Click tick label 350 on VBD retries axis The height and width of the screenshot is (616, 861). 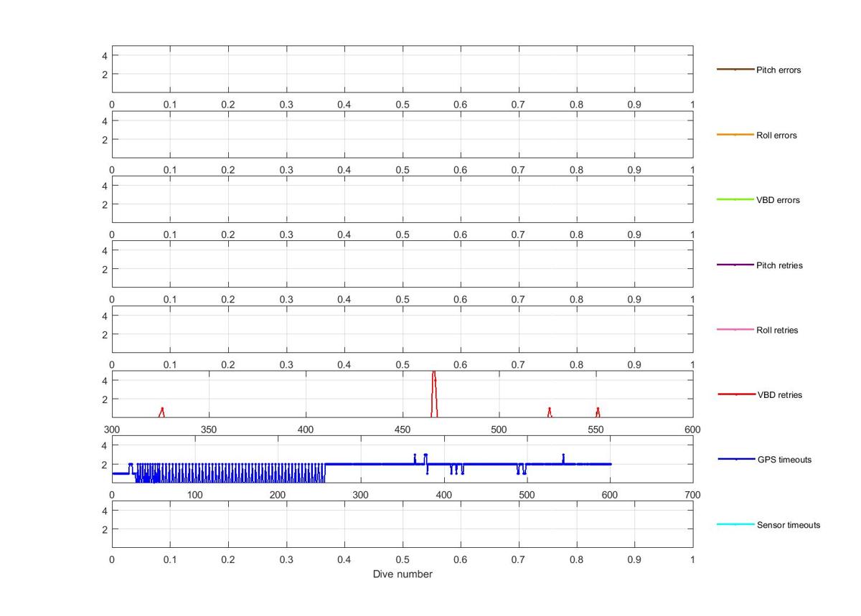tap(209, 430)
